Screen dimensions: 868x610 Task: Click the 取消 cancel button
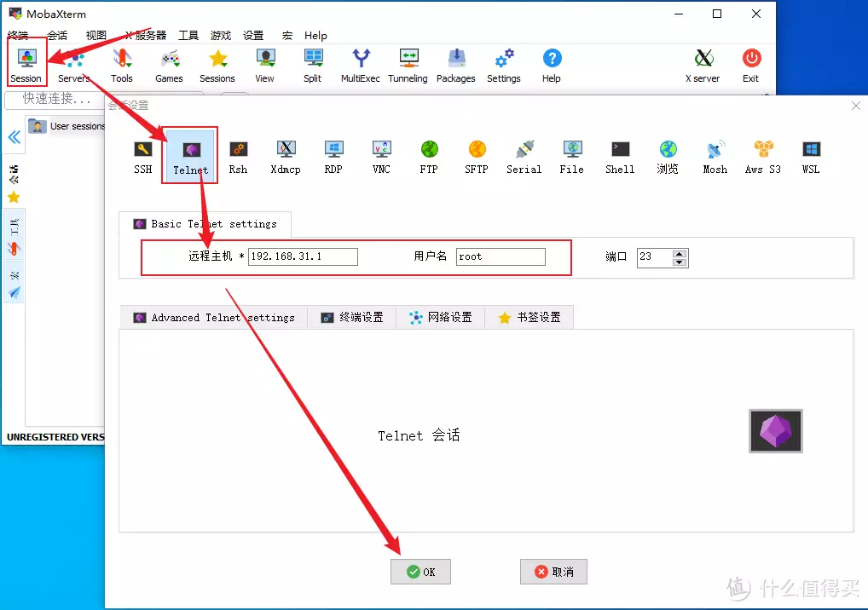tap(553, 572)
